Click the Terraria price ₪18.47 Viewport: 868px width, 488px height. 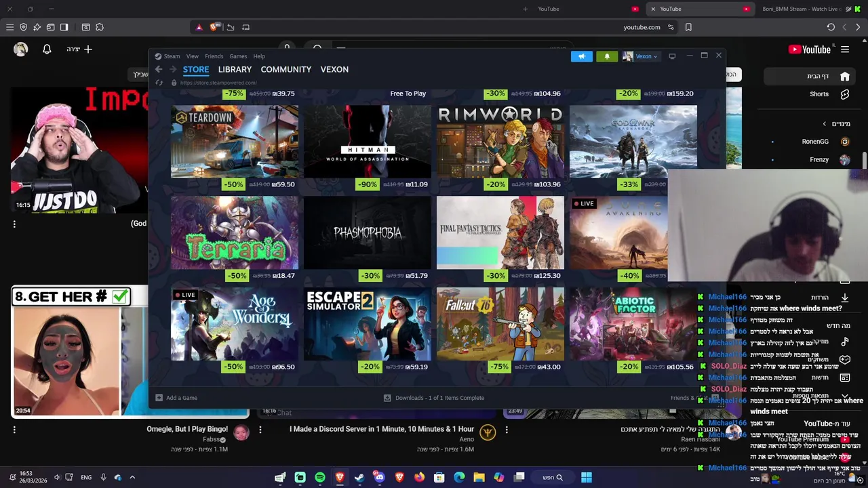283,276
